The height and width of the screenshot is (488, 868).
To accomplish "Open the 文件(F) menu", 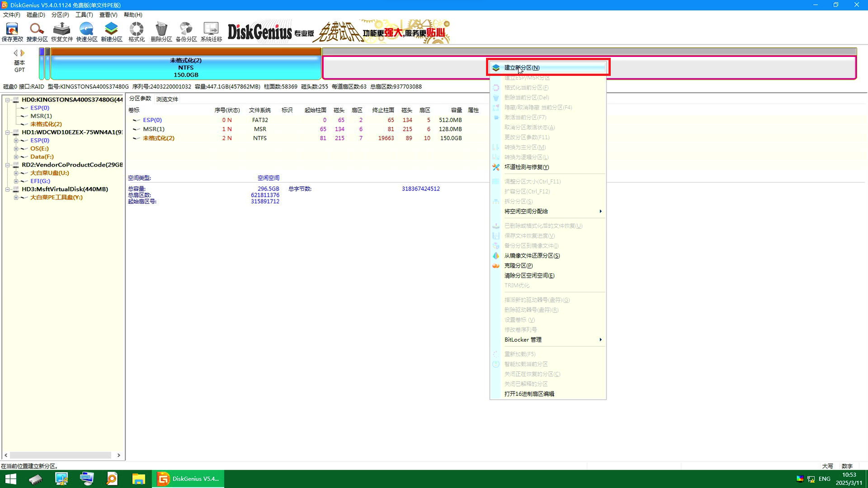I will coord(11,15).
